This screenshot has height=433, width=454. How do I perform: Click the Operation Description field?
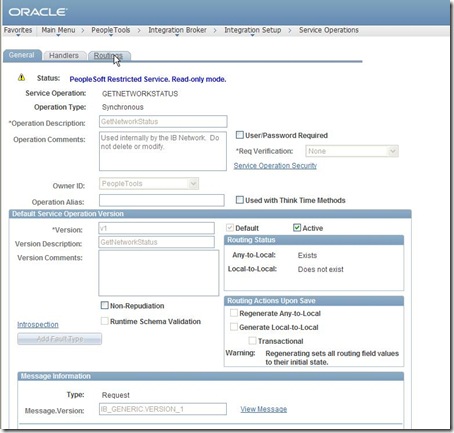pyautogui.click(x=163, y=122)
